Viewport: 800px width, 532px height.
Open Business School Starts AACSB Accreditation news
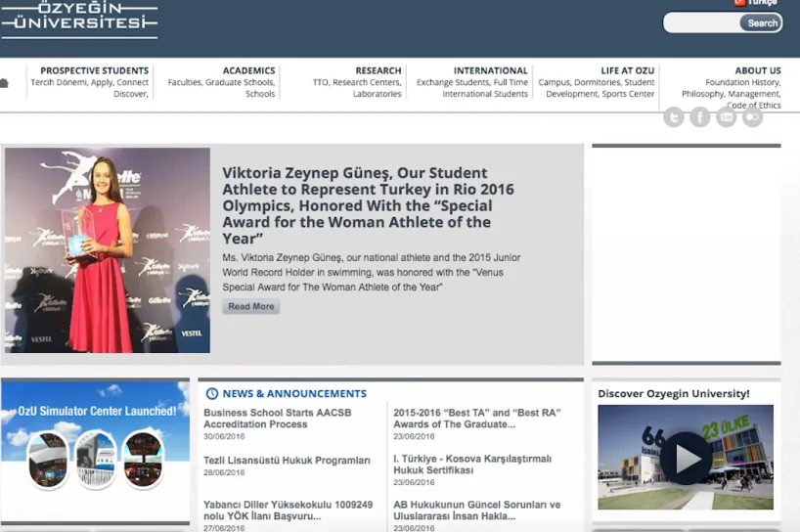(278, 419)
